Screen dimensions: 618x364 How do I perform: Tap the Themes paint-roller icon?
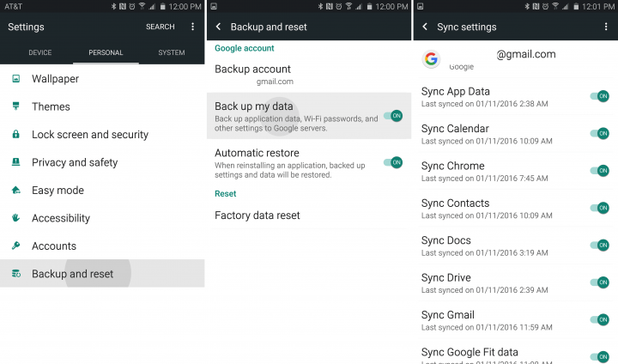[x=15, y=106]
